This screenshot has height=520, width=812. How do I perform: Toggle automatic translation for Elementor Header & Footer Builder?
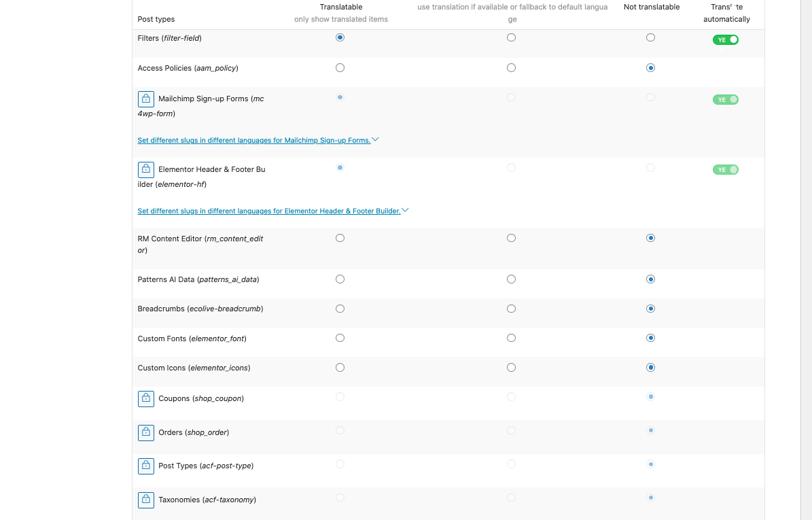click(x=726, y=170)
